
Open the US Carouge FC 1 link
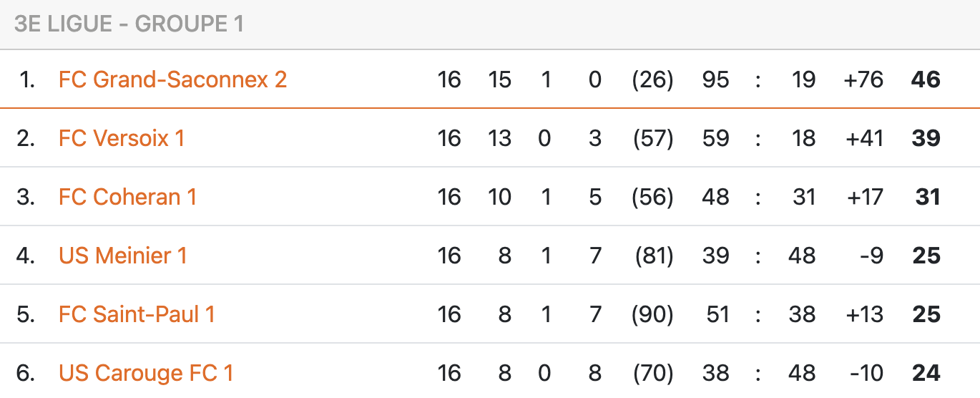tap(146, 373)
